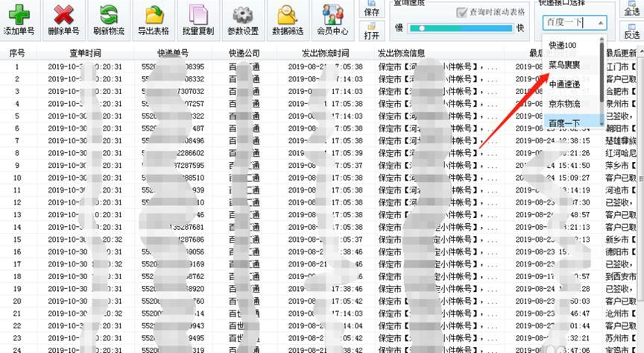This screenshot has height=353, width=644.
Task: Open 批量复制 batch copy tool
Action: (198, 14)
